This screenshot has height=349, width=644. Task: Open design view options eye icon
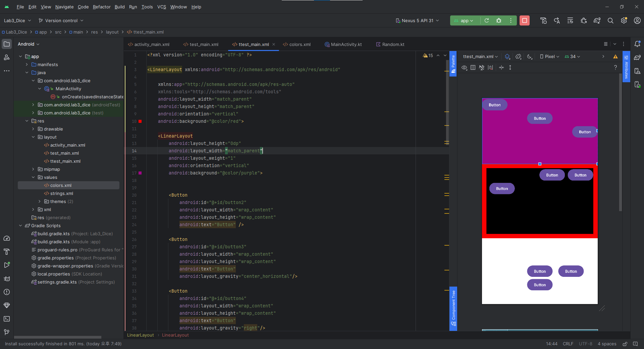[x=464, y=67]
